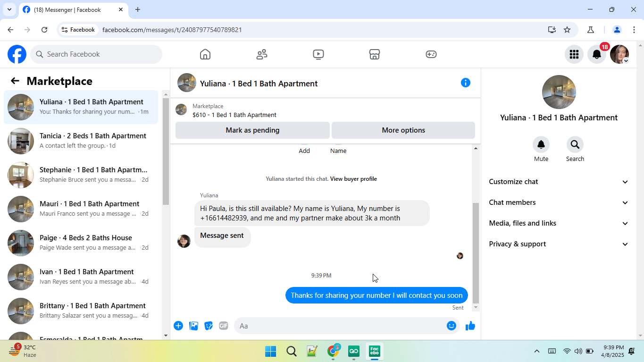Open Windows taskbar search
Viewport: 644px width, 362px height.
(292, 351)
